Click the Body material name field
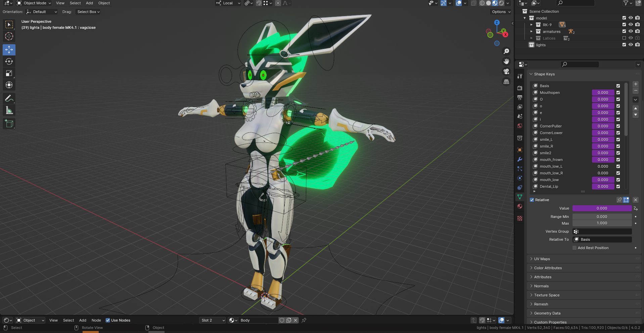Viewport: 644px width, 333px height. pyautogui.click(x=258, y=320)
